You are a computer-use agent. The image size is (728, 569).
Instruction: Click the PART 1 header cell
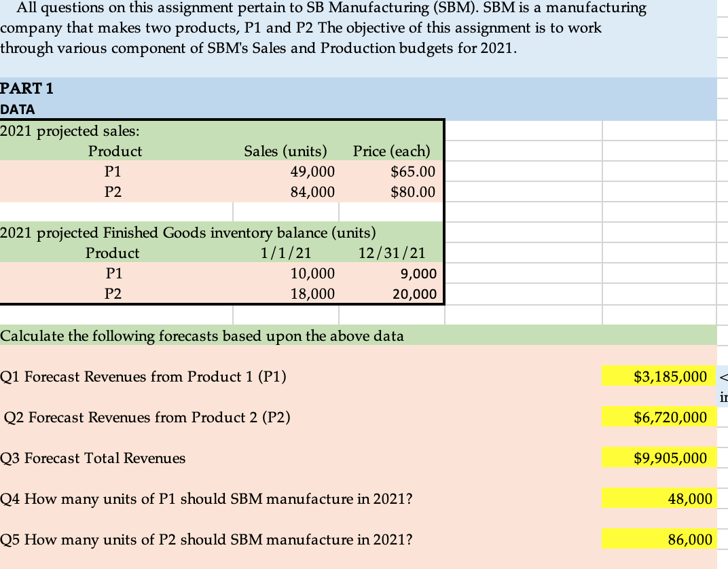pyautogui.click(x=27, y=89)
